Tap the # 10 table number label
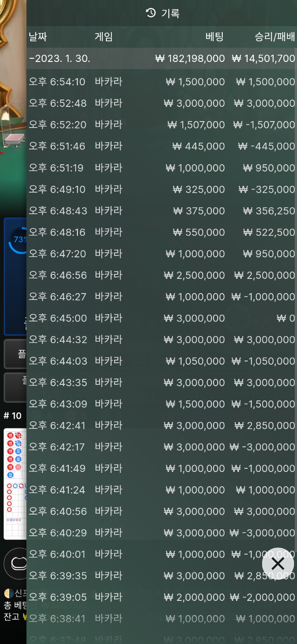This screenshot has width=297, height=644. (x=12, y=416)
